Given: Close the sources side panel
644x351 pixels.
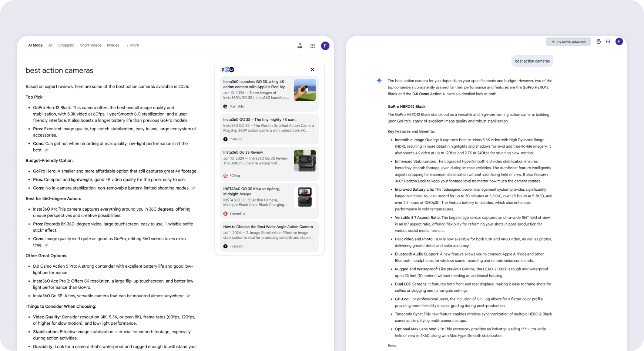Looking at the screenshot, I should pos(312,70).
